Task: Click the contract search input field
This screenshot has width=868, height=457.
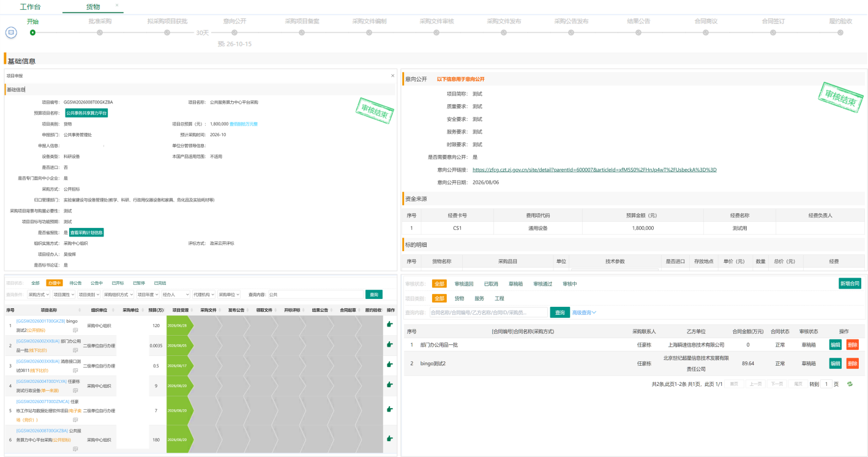Action: 488,312
